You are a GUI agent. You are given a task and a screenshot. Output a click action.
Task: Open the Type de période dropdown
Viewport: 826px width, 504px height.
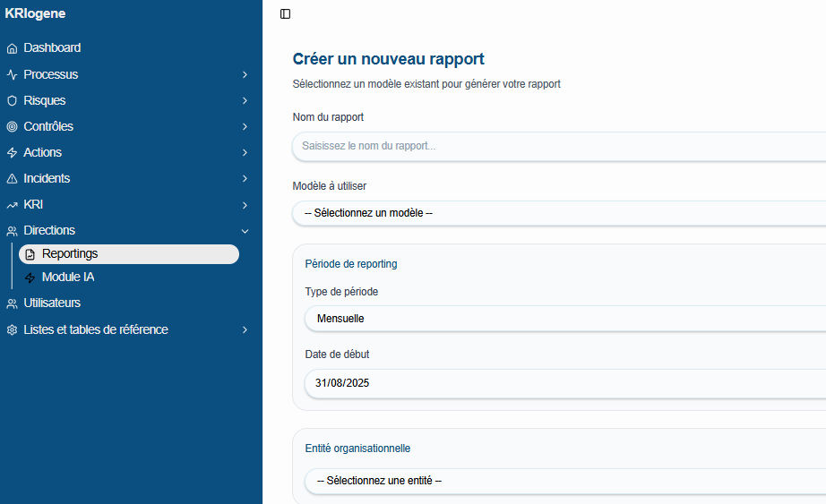[564, 319]
